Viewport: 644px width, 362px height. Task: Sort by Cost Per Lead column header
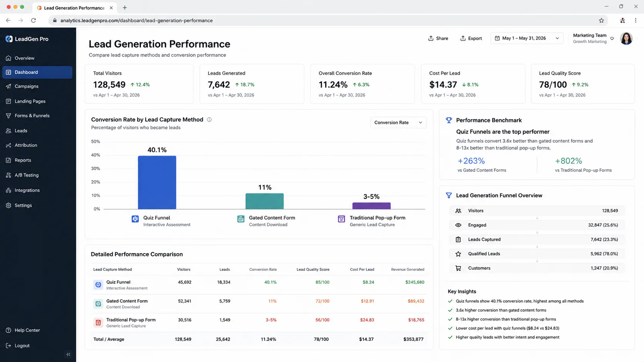362,270
